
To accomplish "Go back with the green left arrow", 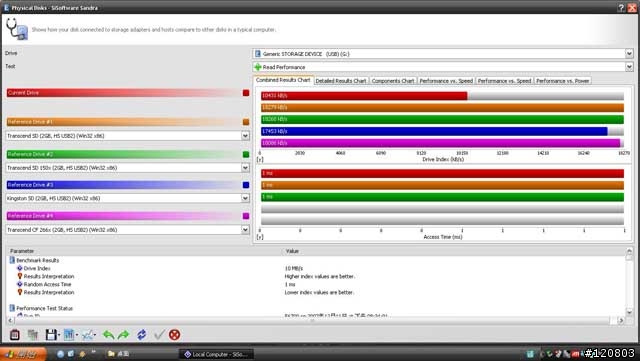I will pos(108,335).
